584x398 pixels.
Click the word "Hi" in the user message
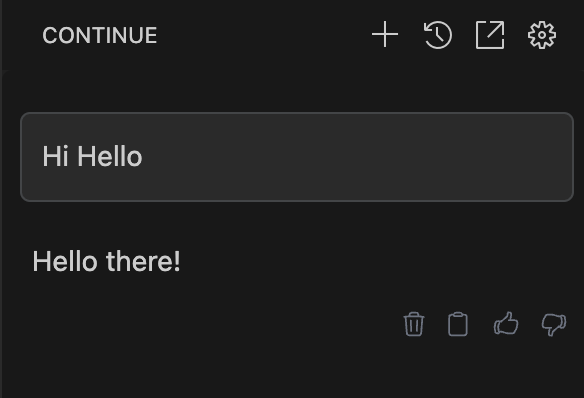click(55, 156)
